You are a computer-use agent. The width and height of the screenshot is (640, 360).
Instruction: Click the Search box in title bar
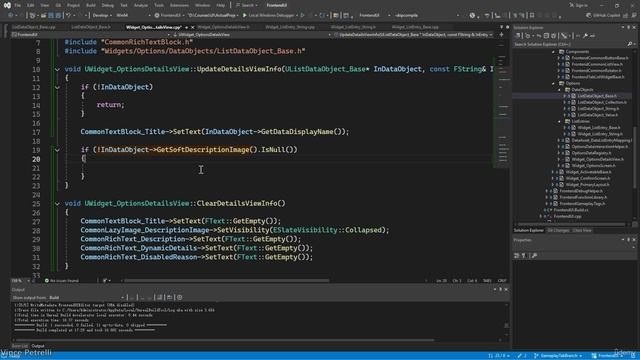click(247, 5)
